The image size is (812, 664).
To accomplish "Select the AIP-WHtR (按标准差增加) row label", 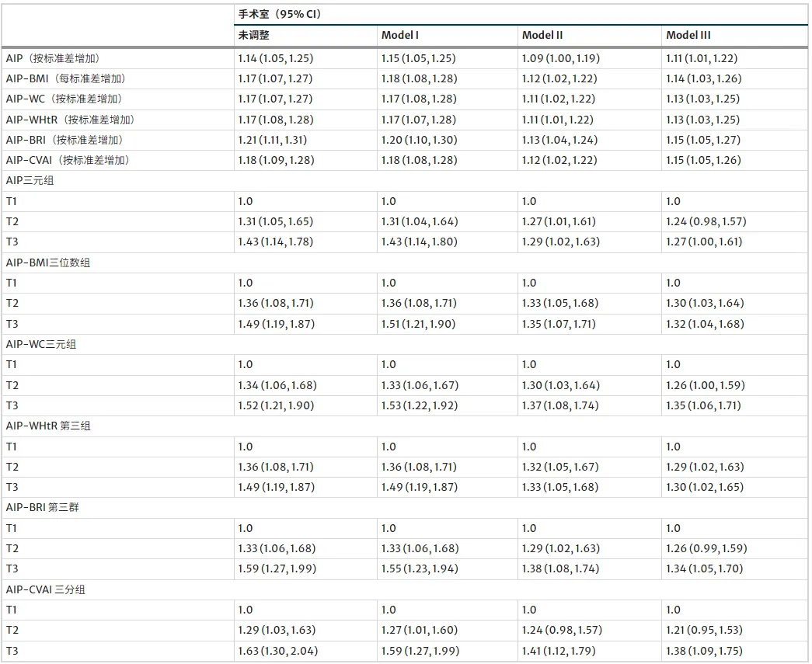I will coord(71,120).
